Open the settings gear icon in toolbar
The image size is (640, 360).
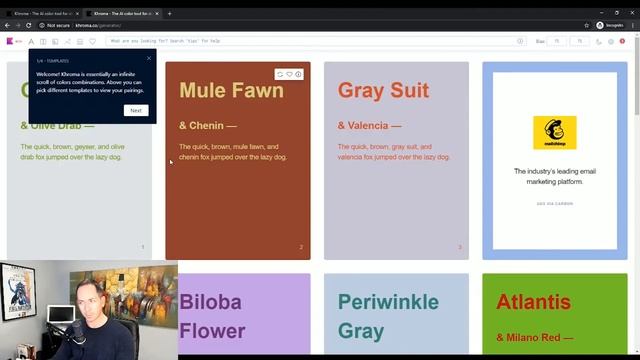point(611,42)
